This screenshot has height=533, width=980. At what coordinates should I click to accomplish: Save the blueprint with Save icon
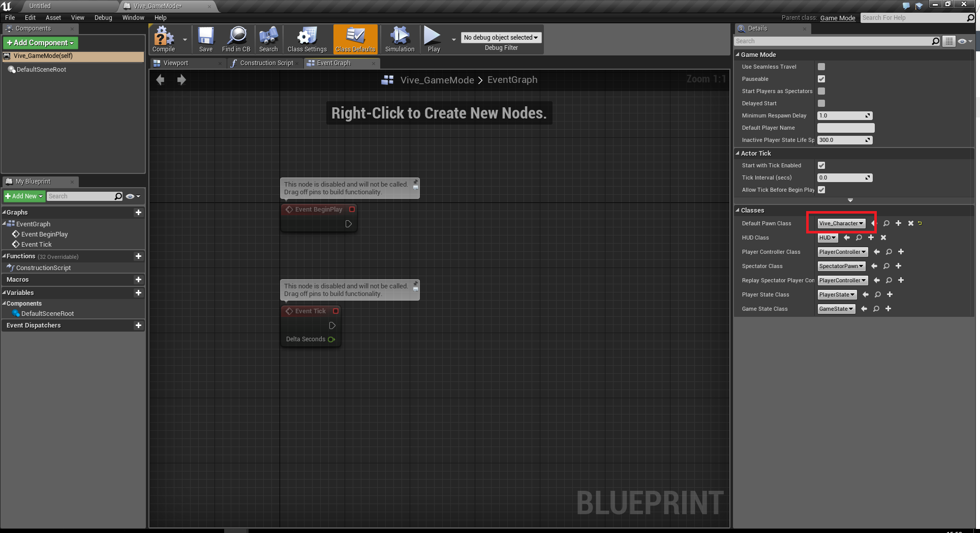pyautogui.click(x=206, y=39)
